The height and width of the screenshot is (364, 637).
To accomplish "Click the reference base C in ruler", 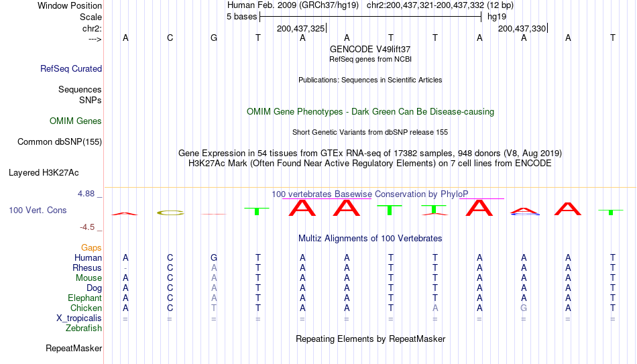I will [170, 38].
